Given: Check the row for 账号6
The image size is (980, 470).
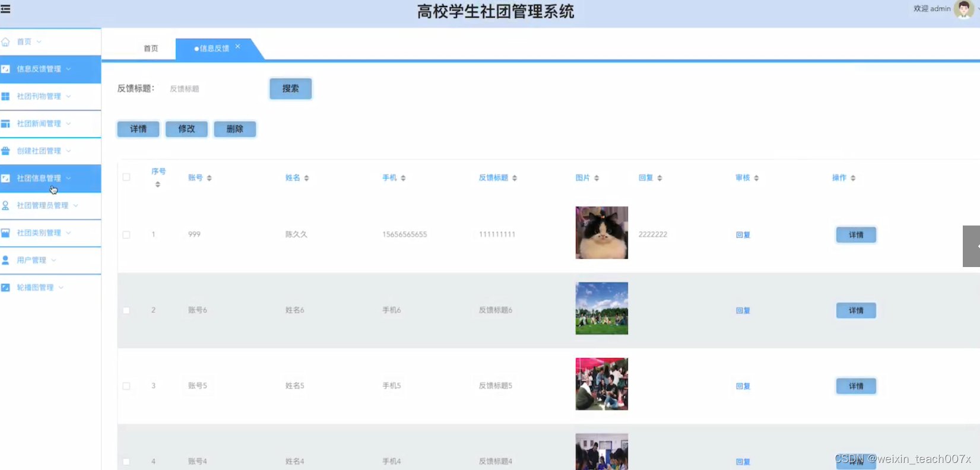Looking at the screenshot, I should pos(126,310).
